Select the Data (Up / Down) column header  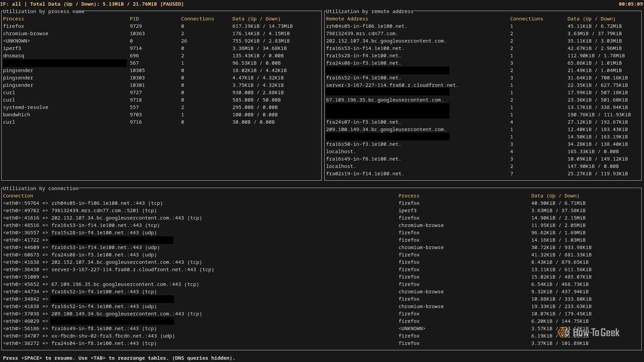click(256, 18)
